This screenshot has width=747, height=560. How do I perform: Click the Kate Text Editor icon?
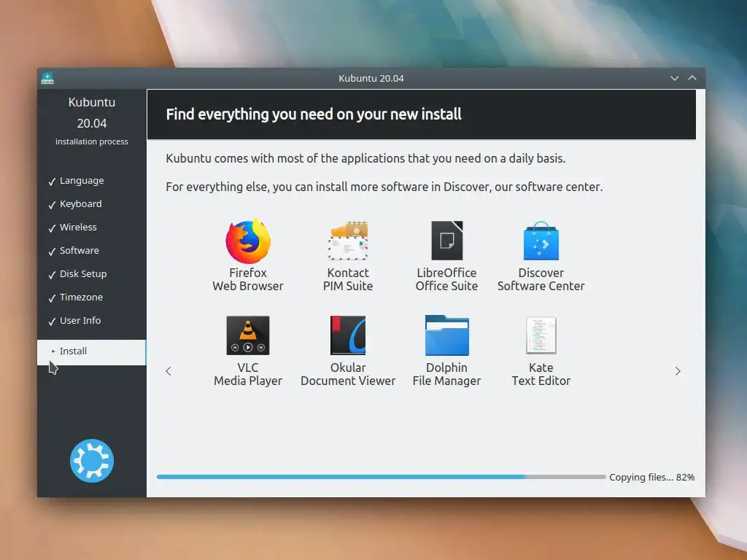pos(541,335)
